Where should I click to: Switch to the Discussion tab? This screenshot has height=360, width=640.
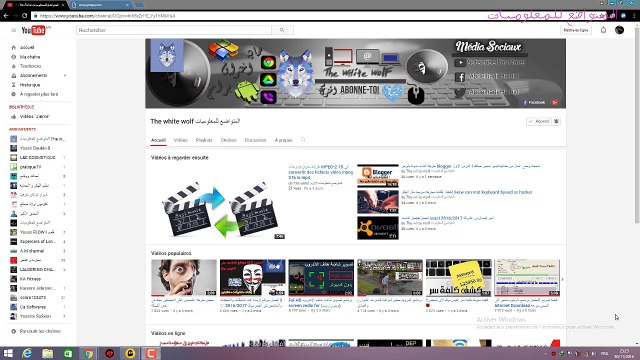256,140
